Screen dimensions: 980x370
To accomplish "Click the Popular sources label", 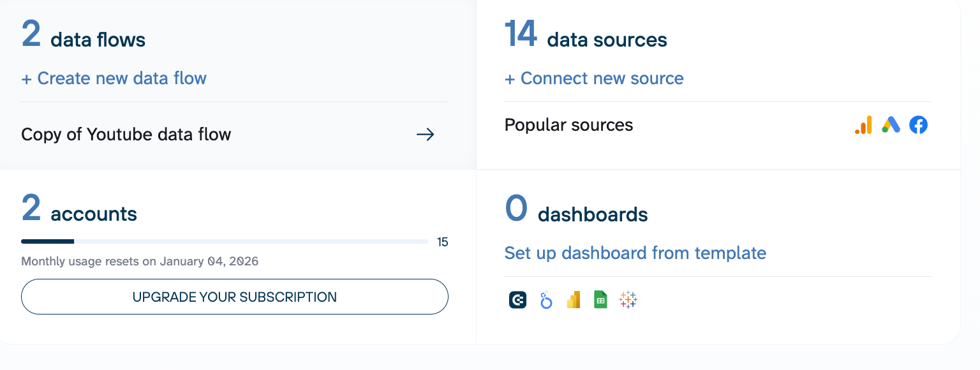I will (568, 125).
